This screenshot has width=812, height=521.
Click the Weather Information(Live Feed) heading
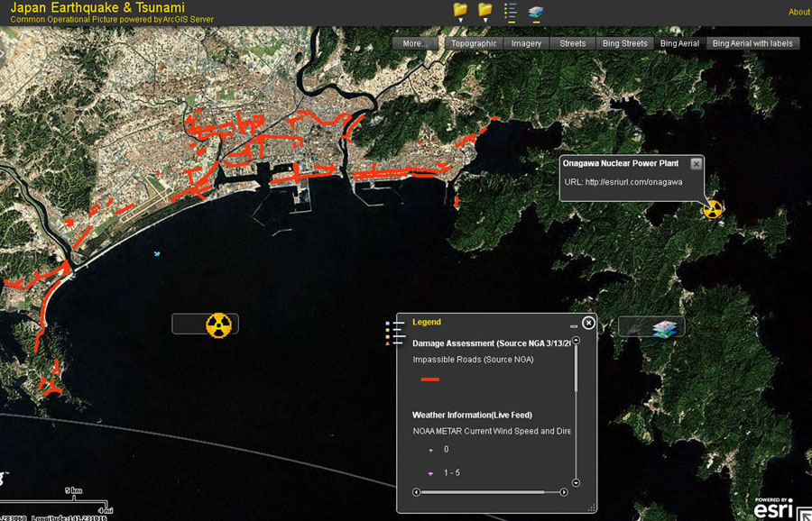472,415
